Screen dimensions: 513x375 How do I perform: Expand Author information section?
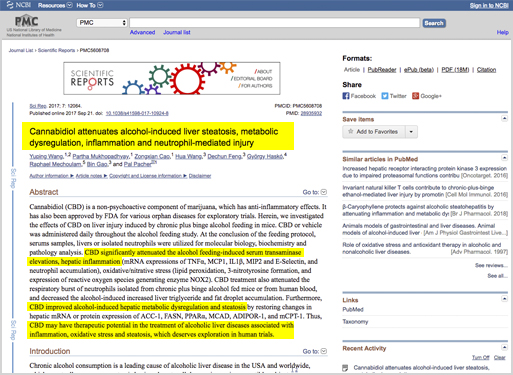(x=51, y=176)
